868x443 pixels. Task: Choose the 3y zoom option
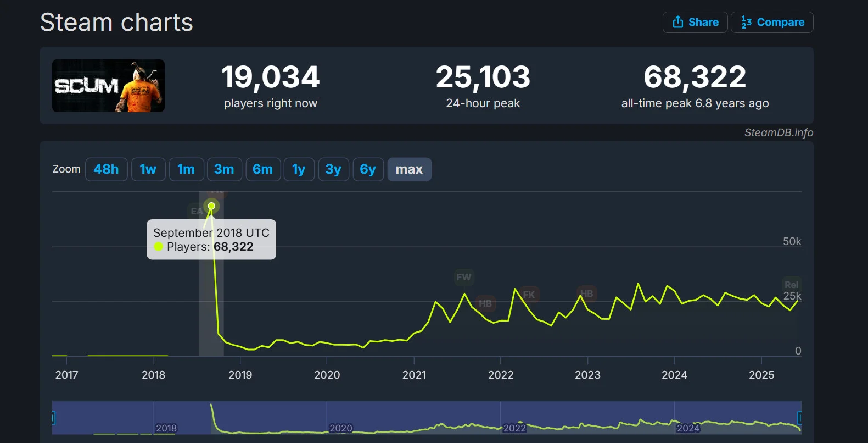coord(333,169)
